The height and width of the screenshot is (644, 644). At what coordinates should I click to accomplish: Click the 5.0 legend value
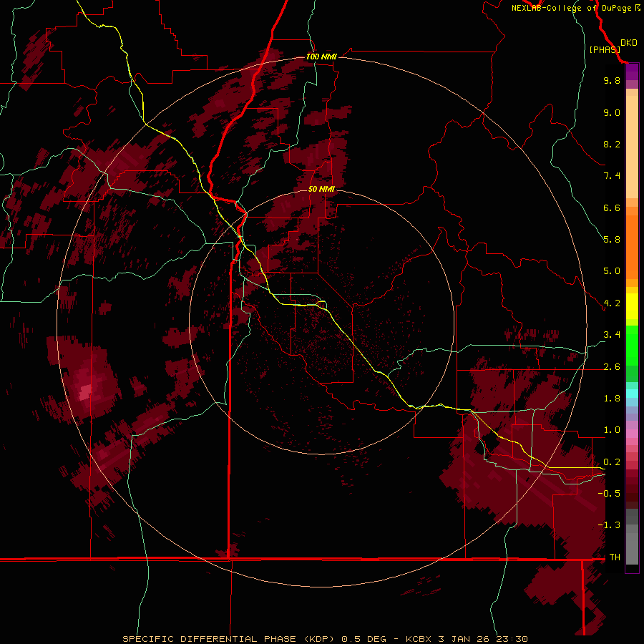612,271
